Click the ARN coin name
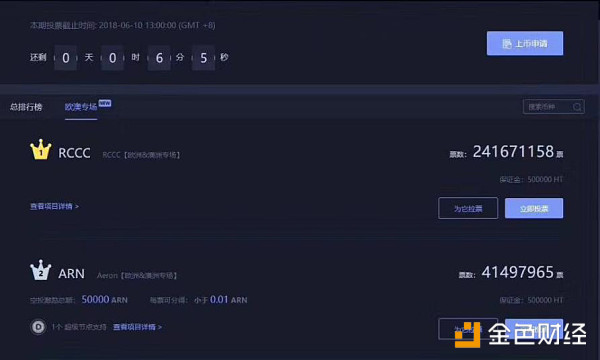Screen dimensions: 600x360 (71, 274)
